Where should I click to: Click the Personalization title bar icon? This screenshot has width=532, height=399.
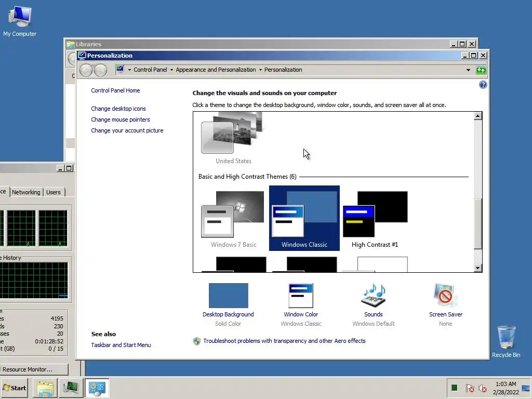[82, 55]
